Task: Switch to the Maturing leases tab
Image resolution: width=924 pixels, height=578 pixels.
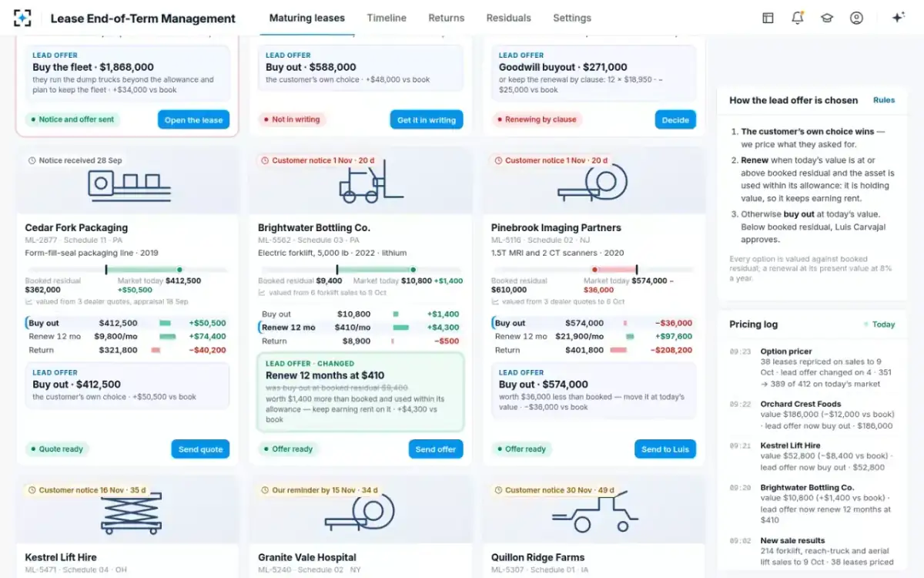Action: (x=307, y=18)
